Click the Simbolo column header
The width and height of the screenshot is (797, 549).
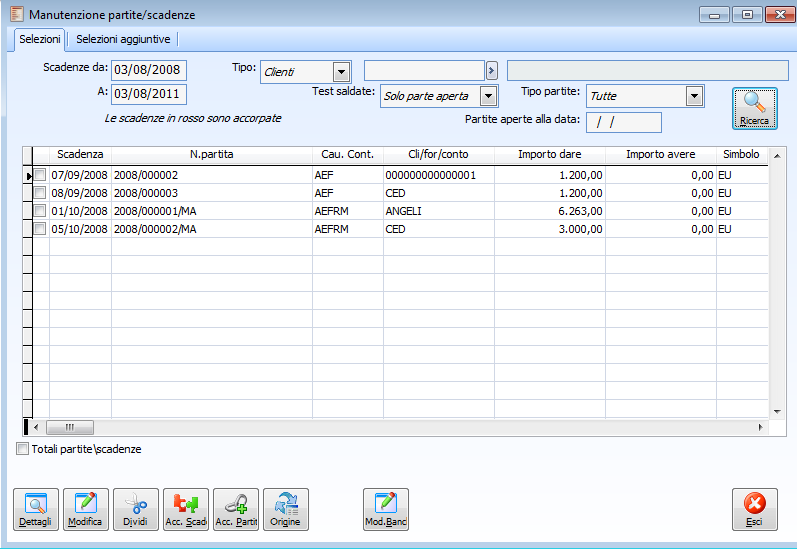(742, 155)
